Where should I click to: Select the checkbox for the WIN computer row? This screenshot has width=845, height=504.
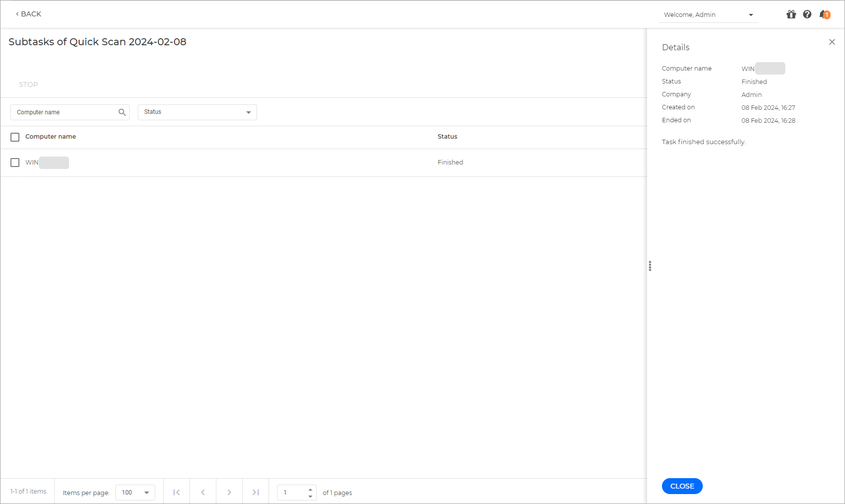14,163
